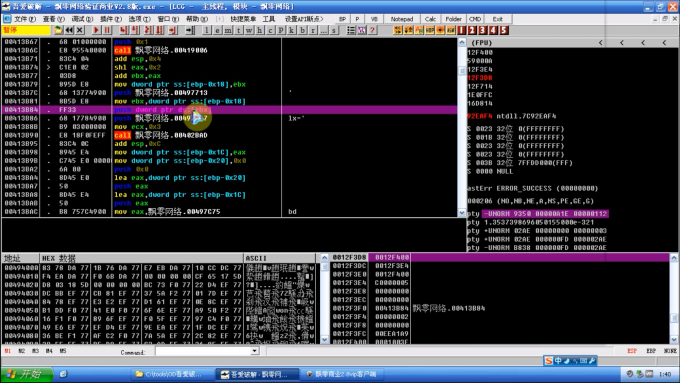Click the Step Over toolbar icon
Screen dimensions: 680x383
coord(135,30)
